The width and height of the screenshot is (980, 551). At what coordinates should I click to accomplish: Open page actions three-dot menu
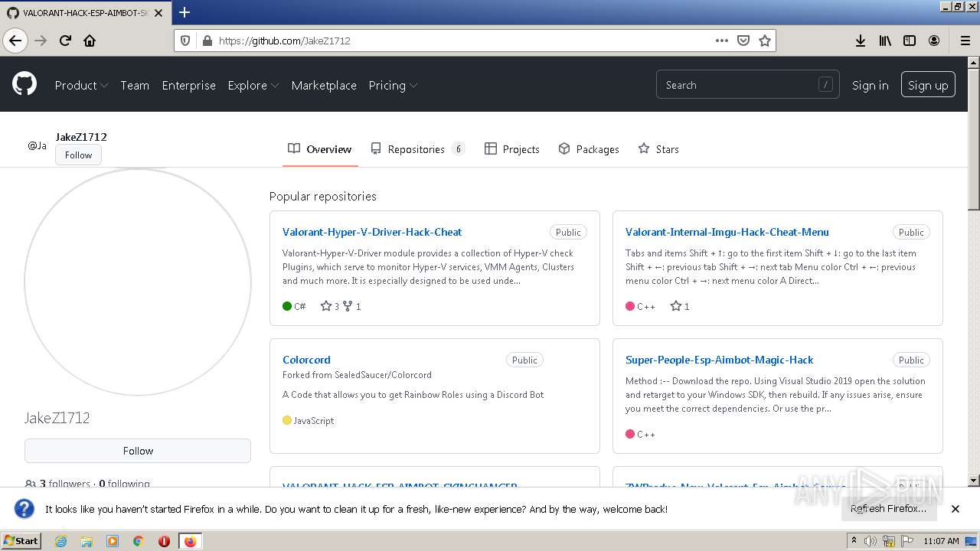(x=722, y=41)
